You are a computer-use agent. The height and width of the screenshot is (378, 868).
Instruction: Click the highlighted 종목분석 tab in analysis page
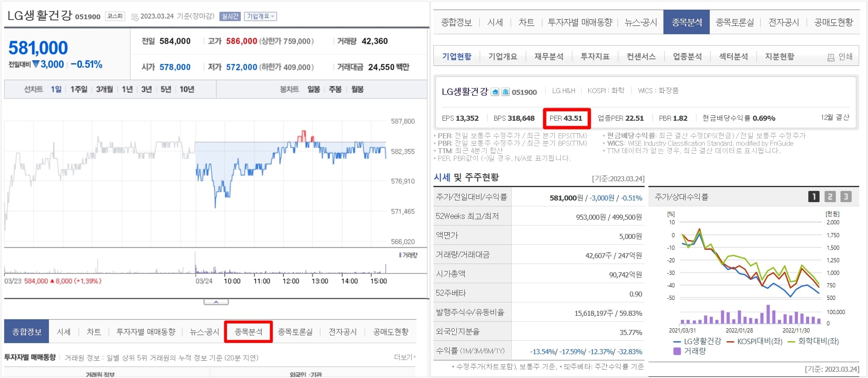[686, 22]
